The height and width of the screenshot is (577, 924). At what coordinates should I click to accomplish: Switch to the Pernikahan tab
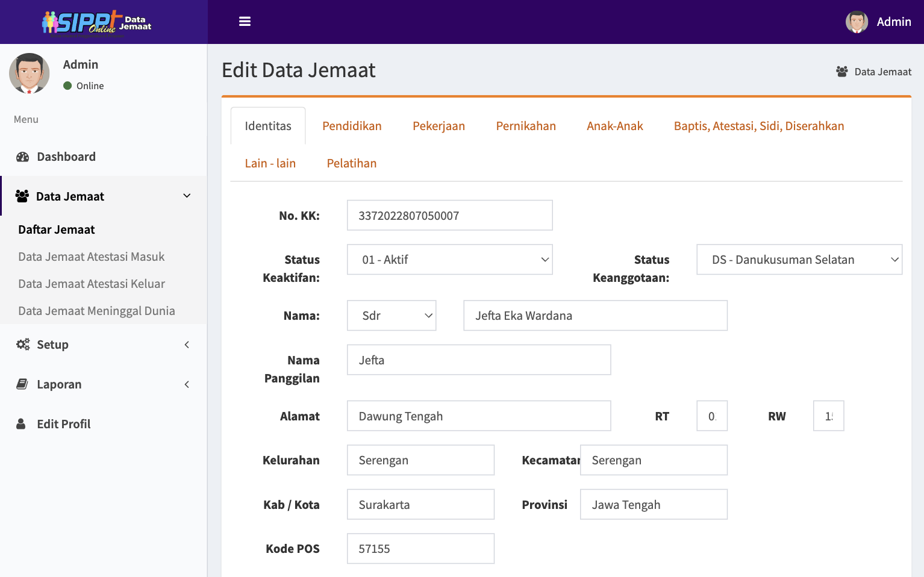click(525, 126)
